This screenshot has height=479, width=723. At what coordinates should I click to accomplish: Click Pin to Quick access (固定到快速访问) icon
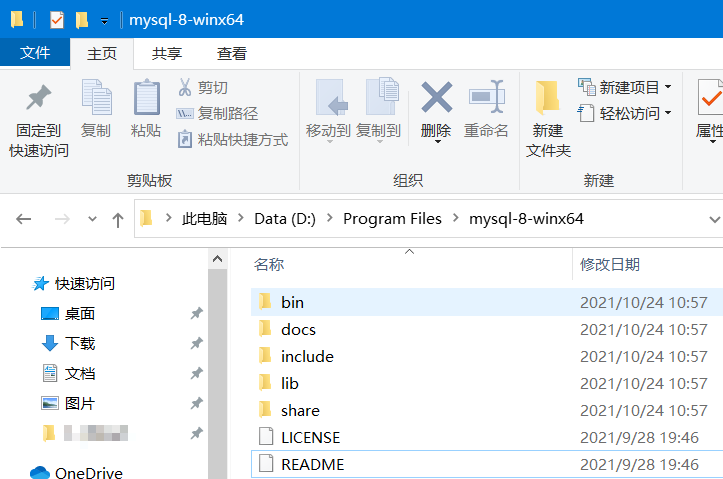[x=39, y=98]
